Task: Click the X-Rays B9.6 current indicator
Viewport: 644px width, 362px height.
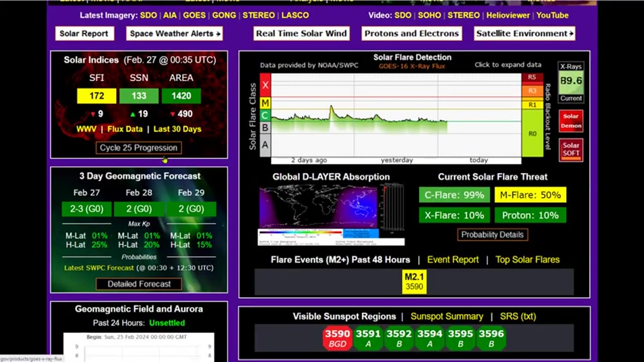Action: click(x=571, y=82)
